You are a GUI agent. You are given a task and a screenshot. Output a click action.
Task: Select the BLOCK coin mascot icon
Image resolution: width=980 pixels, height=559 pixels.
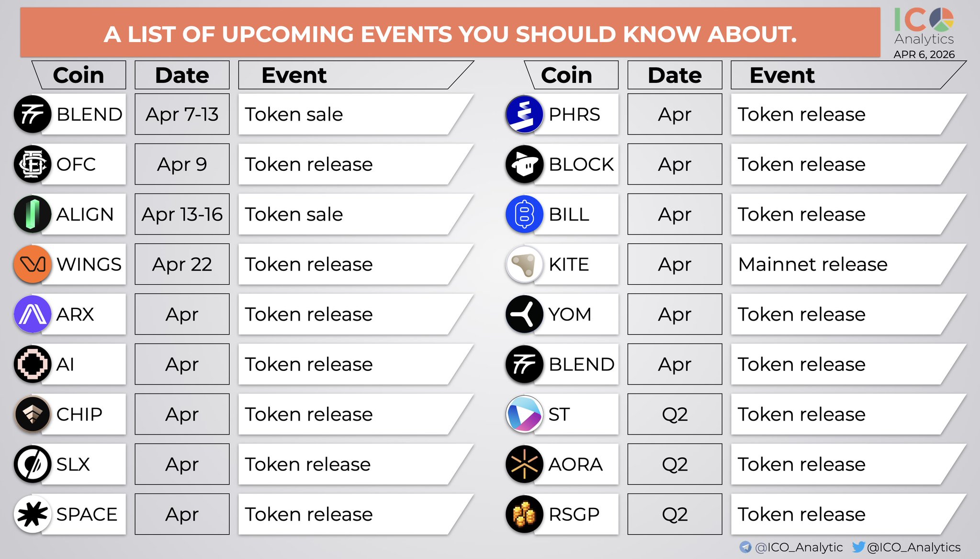(524, 164)
